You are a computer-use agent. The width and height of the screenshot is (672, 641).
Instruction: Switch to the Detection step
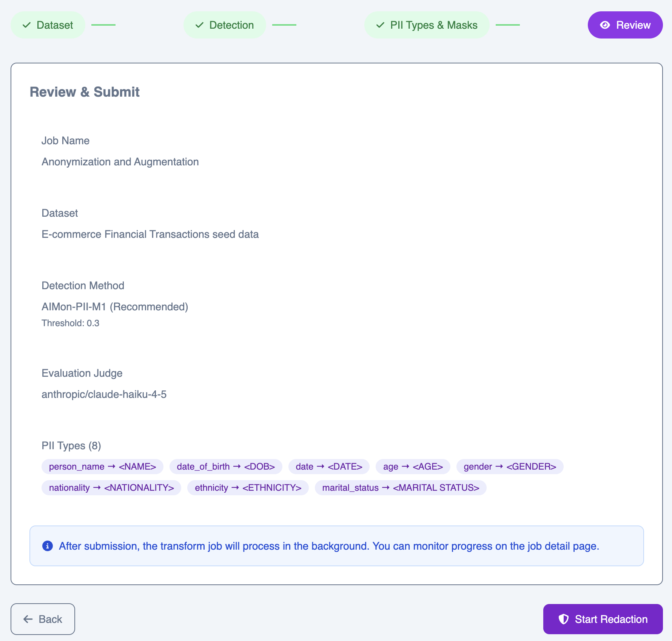point(224,25)
